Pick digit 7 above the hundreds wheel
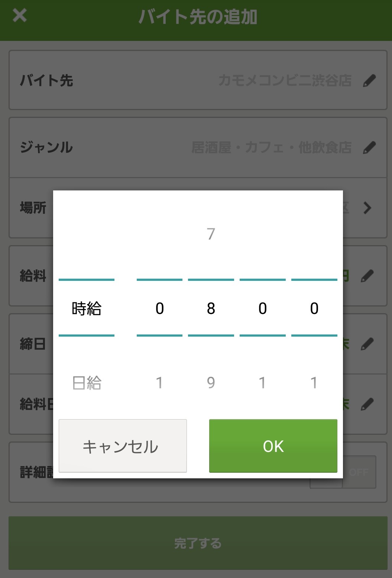392x578 pixels. point(211,234)
